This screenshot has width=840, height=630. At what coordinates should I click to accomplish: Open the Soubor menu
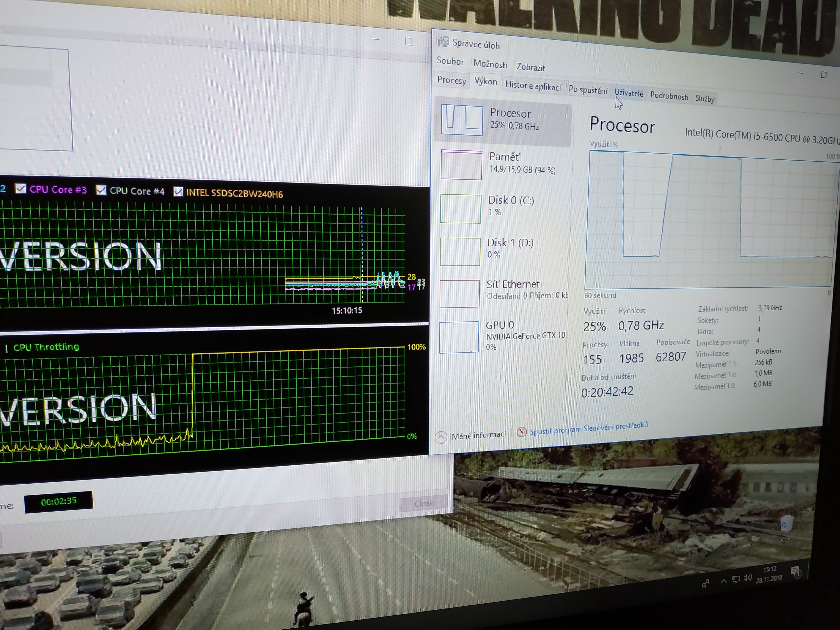pyautogui.click(x=450, y=61)
